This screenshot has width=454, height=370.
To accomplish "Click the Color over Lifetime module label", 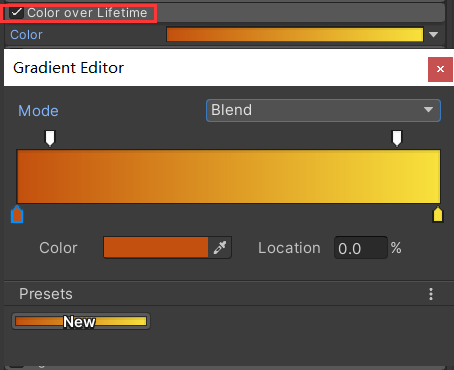I will 87,13.
